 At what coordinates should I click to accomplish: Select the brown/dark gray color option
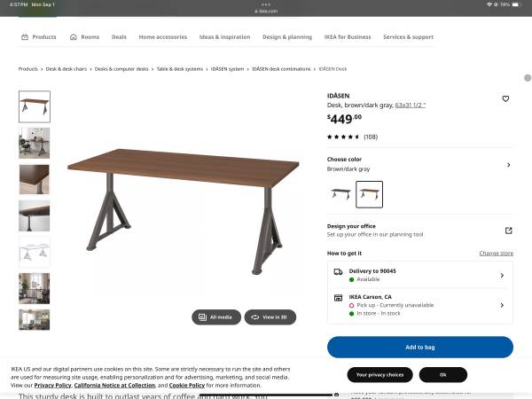pyautogui.click(x=369, y=194)
